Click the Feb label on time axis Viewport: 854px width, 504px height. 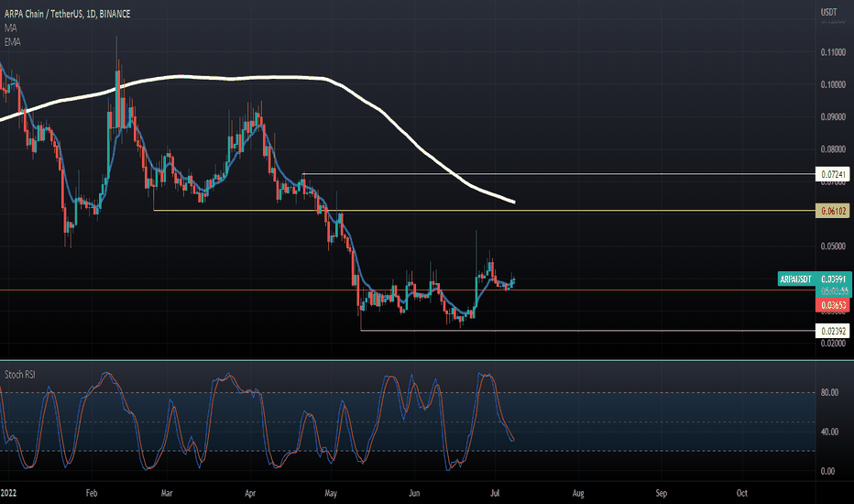click(92, 493)
